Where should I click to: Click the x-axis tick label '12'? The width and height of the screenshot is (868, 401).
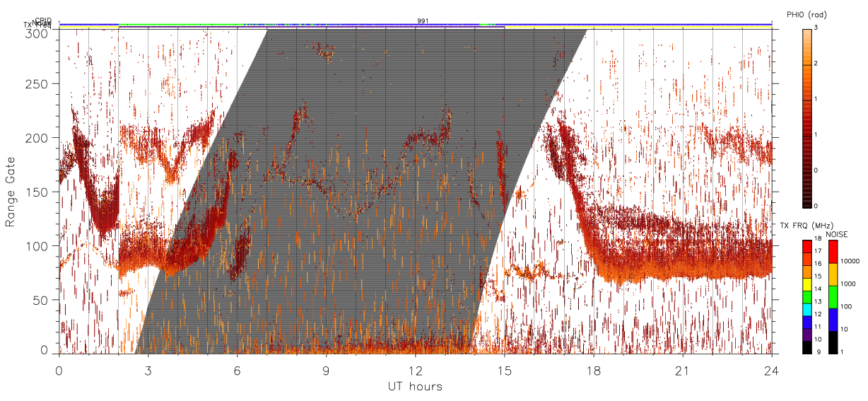pos(416,370)
